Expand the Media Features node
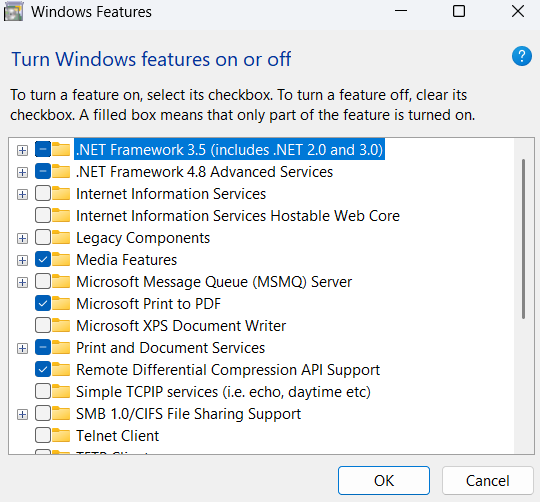 [x=22, y=260]
